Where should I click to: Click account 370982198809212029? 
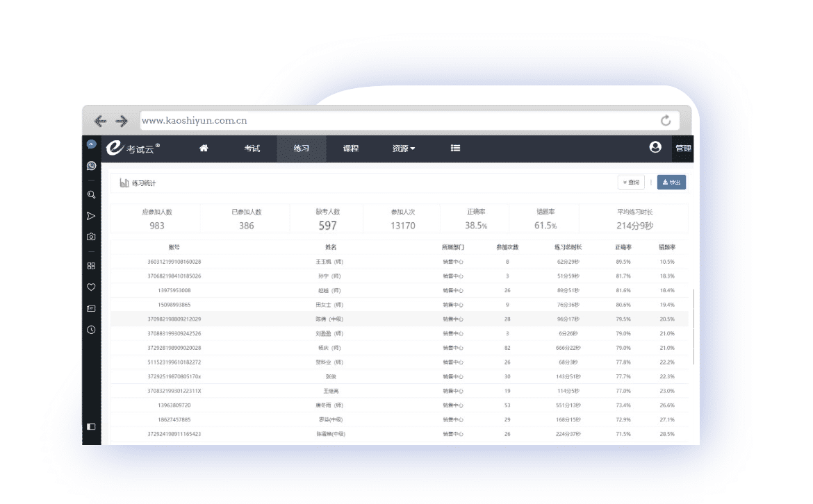tap(174, 319)
